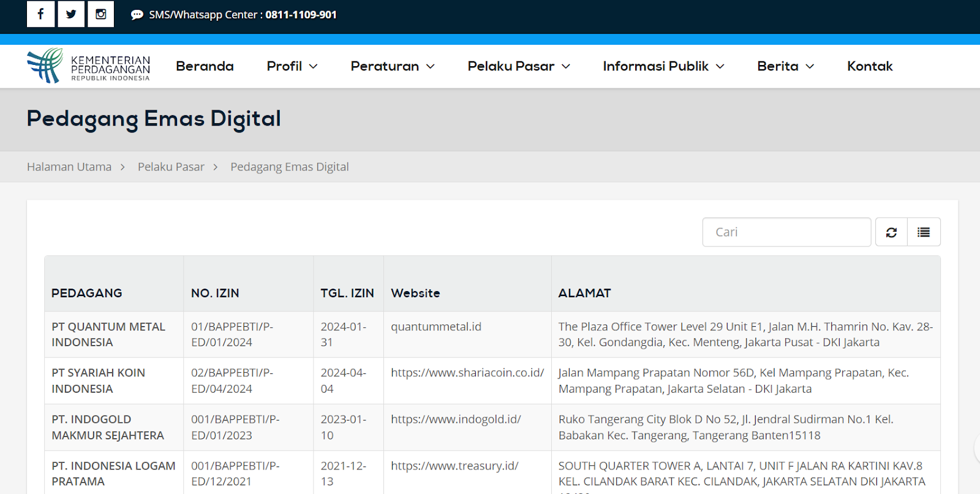Open the Kontak menu item
Viewport: 980px width, 494px height.
click(870, 66)
